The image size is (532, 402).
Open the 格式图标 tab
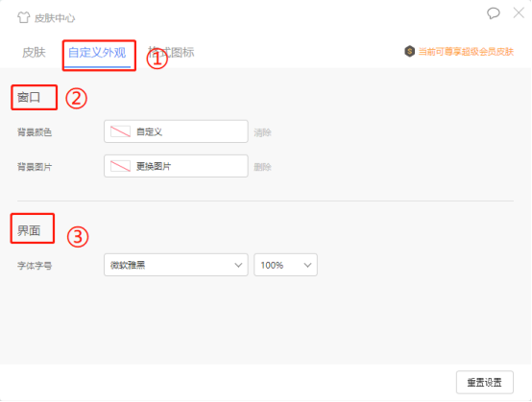(x=171, y=53)
